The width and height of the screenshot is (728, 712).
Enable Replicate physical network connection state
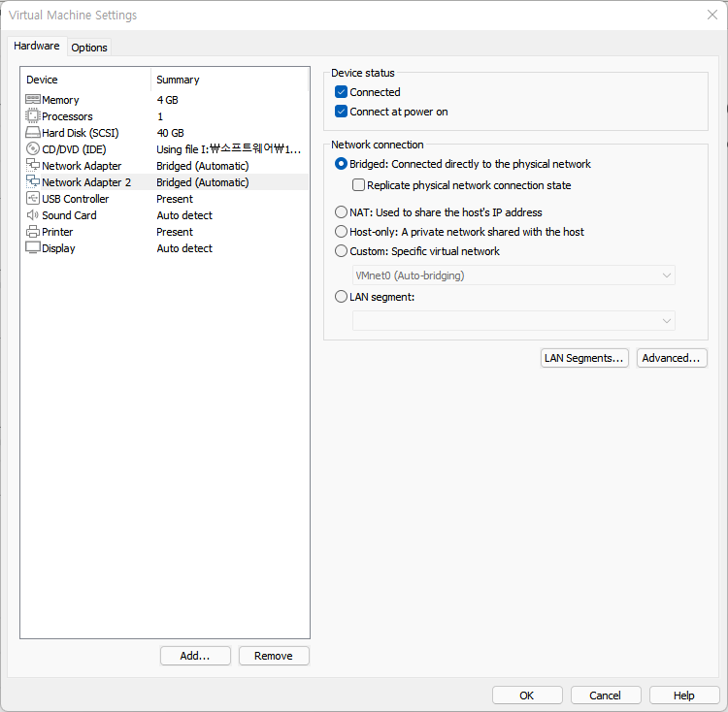pos(358,185)
